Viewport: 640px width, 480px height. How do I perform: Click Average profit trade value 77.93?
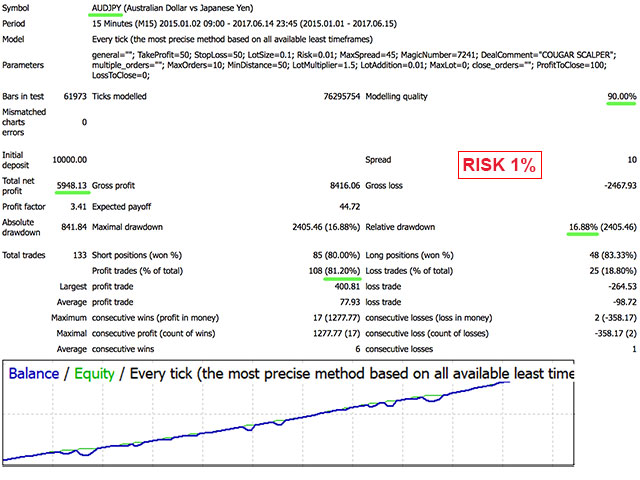pyautogui.click(x=350, y=302)
